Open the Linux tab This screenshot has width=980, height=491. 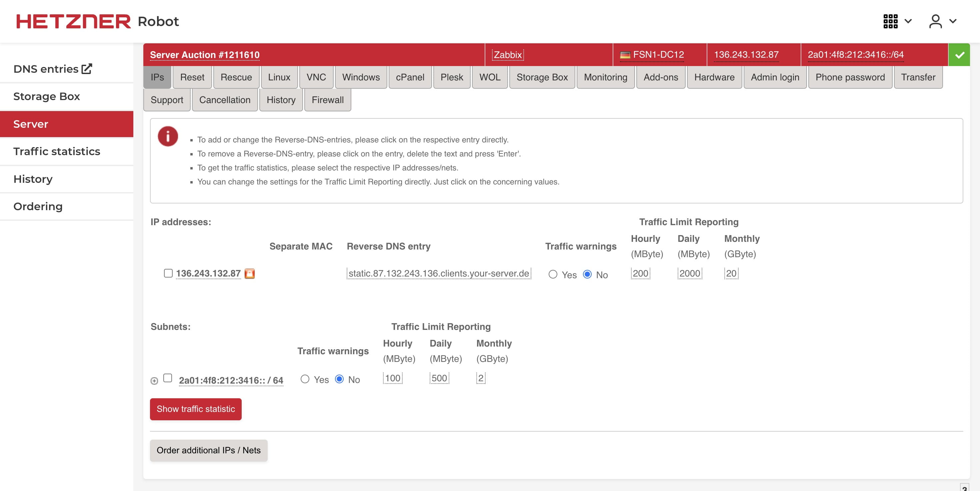(279, 77)
